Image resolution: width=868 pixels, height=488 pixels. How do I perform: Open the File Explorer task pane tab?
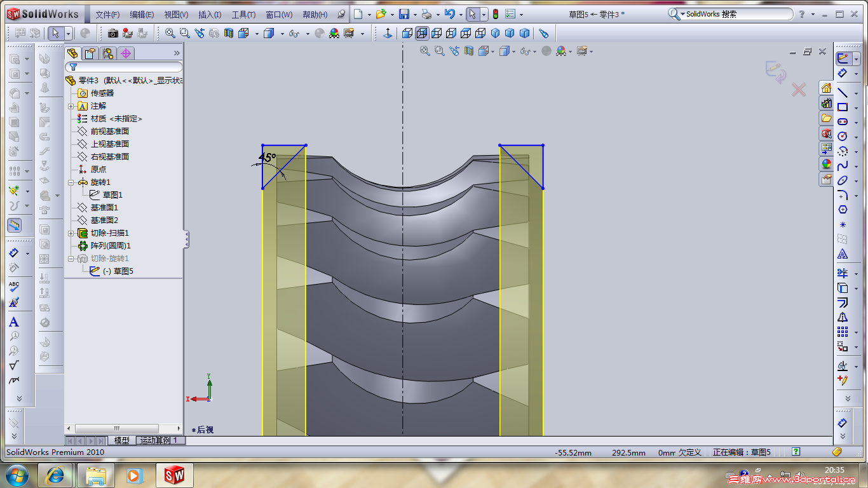(x=826, y=118)
